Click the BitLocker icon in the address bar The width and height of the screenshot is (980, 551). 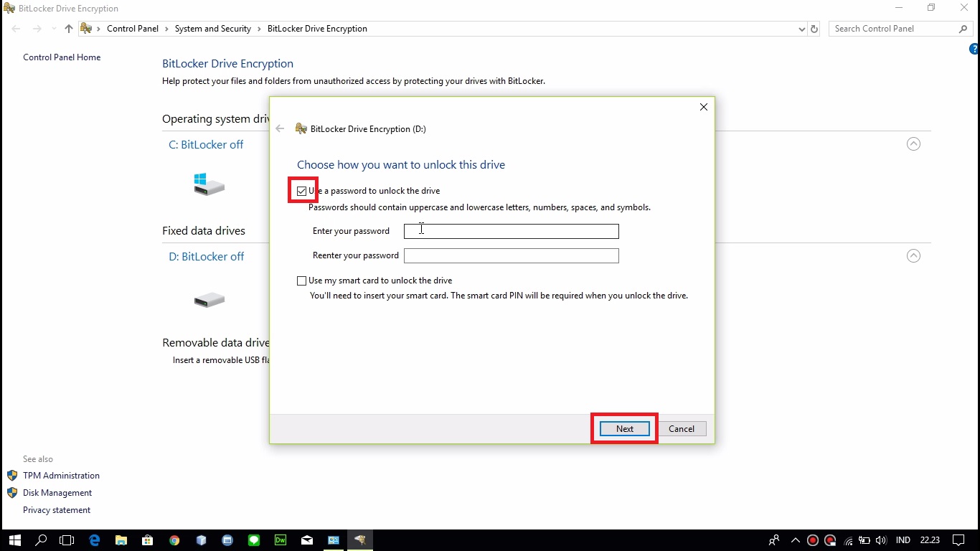pyautogui.click(x=86, y=29)
